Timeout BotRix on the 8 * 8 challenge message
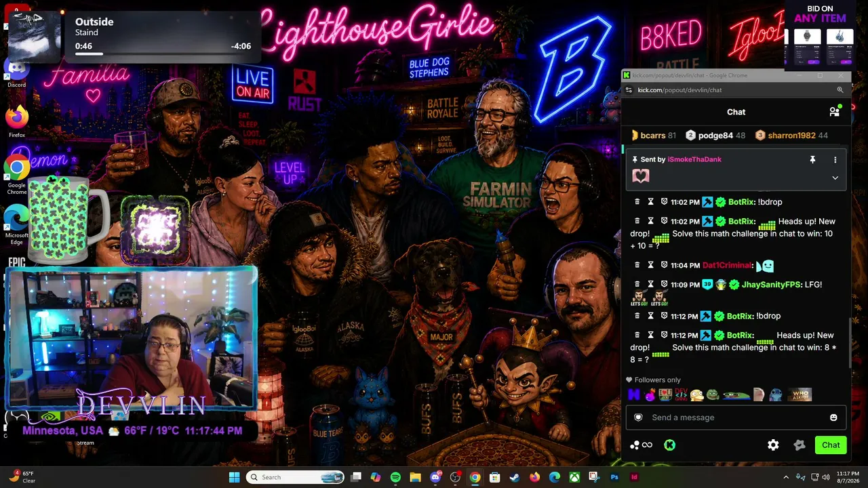 (x=650, y=335)
